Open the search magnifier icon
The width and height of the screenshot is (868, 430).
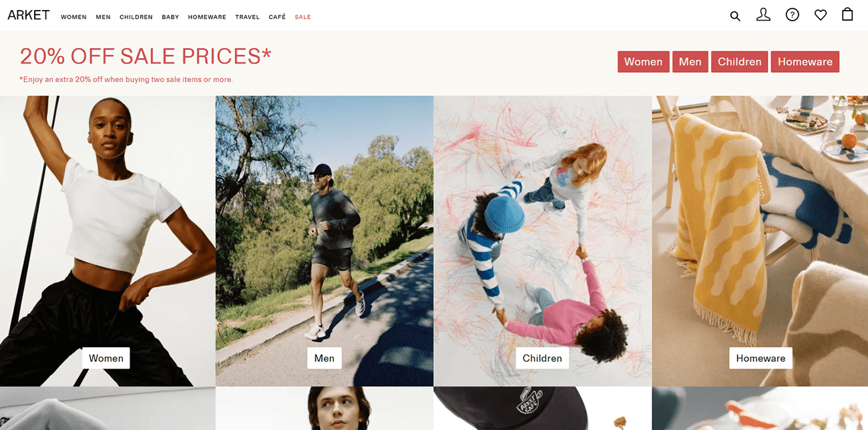pyautogui.click(x=735, y=16)
